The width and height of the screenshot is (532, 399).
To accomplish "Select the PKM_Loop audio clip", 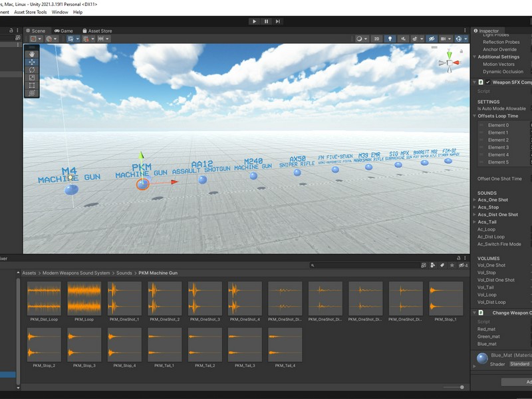I will tap(84, 301).
